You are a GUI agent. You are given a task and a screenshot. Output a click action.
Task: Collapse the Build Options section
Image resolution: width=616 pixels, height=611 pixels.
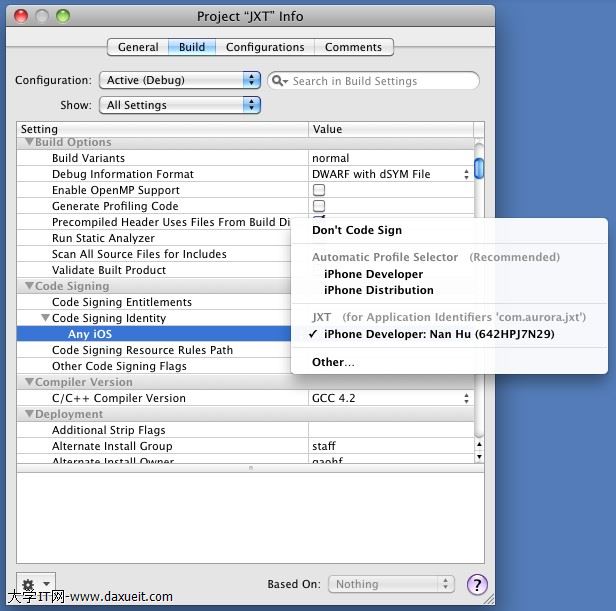(29, 142)
